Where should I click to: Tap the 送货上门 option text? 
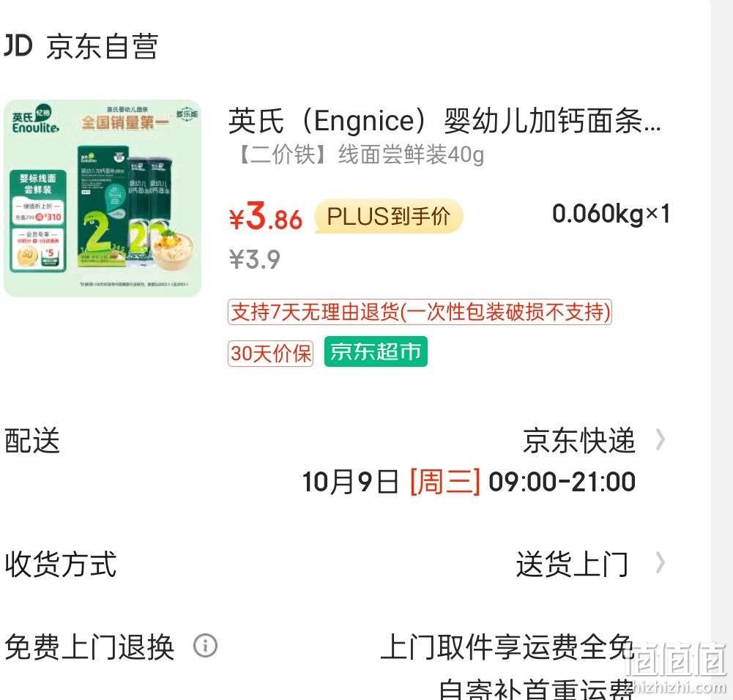click(x=572, y=564)
